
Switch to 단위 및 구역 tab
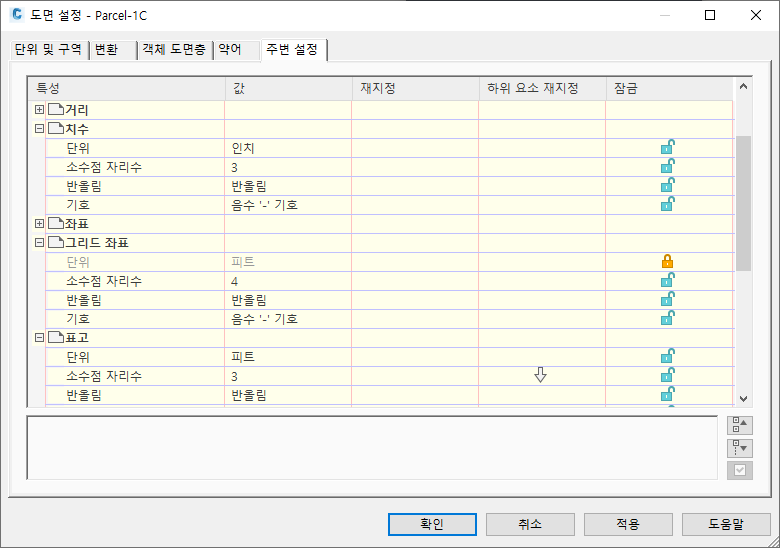click(48, 50)
